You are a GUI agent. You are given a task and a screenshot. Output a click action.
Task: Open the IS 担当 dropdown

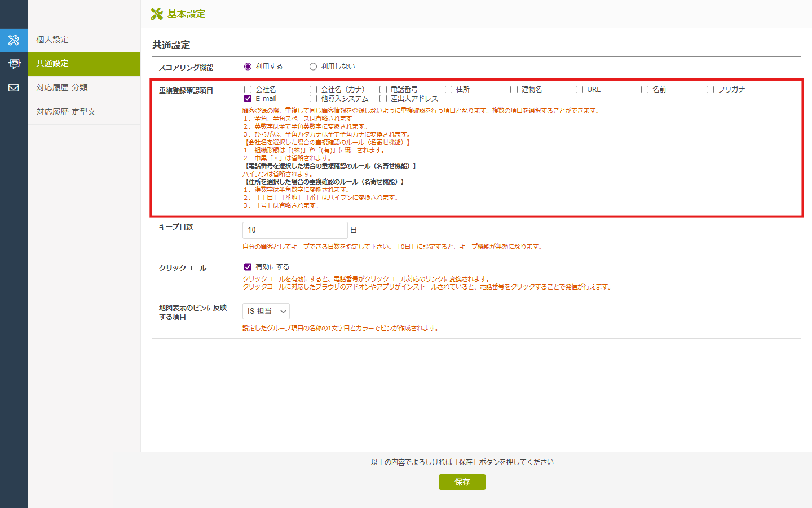tap(266, 312)
